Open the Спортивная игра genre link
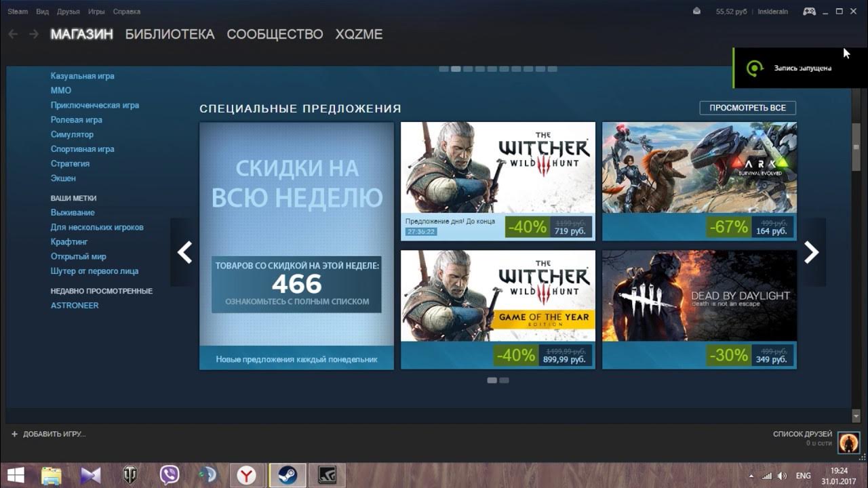 point(82,148)
